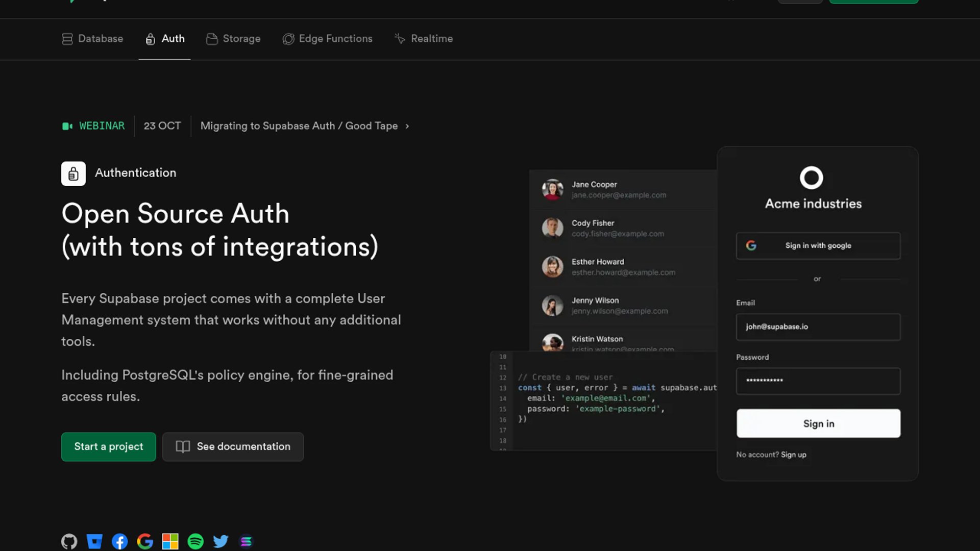Click the Kristin Watson name text
This screenshot has width=980, height=551.
pos(597,339)
